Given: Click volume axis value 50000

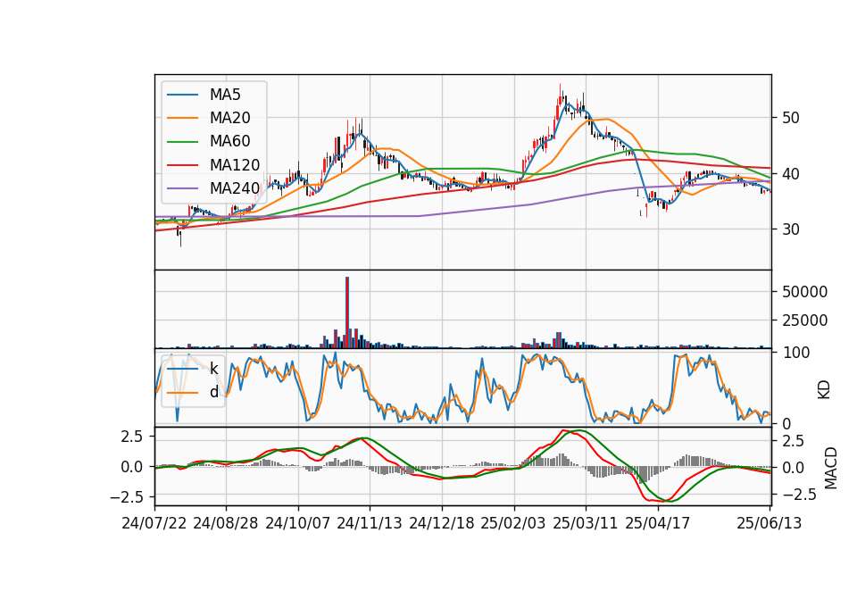Looking at the screenshot, I should 804,292.
